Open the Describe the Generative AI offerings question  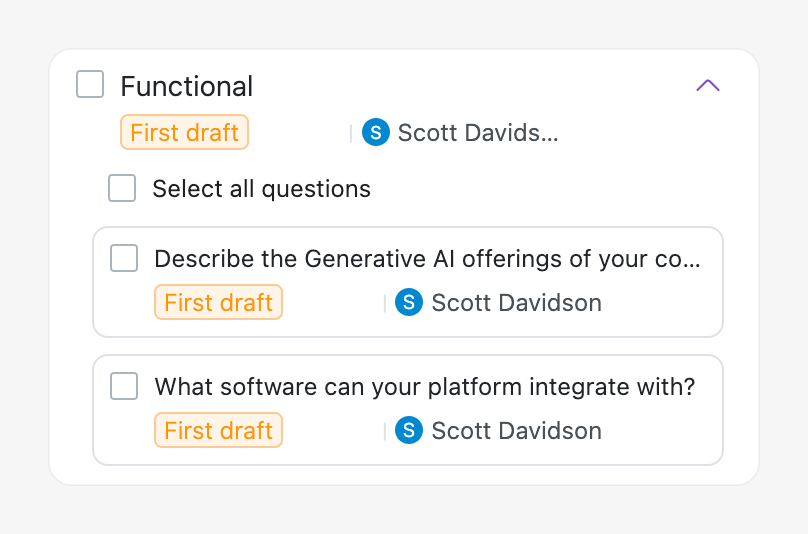click(x=427, y=259)
